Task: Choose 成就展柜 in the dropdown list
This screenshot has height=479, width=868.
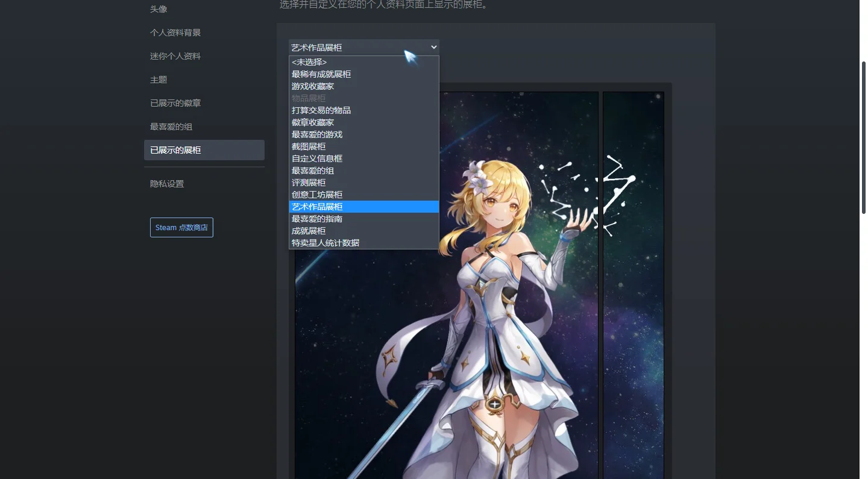Action: 364,231
